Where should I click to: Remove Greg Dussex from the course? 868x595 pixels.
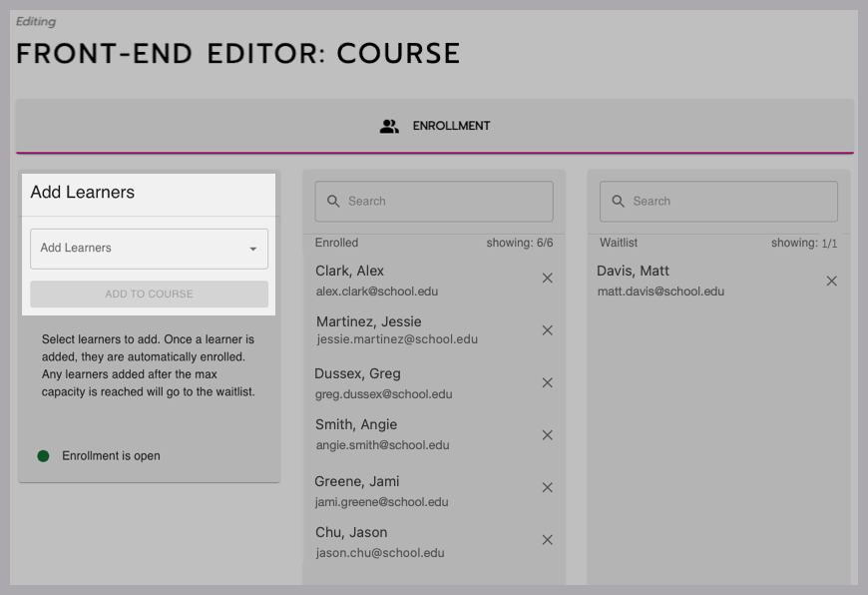(547, 382)
